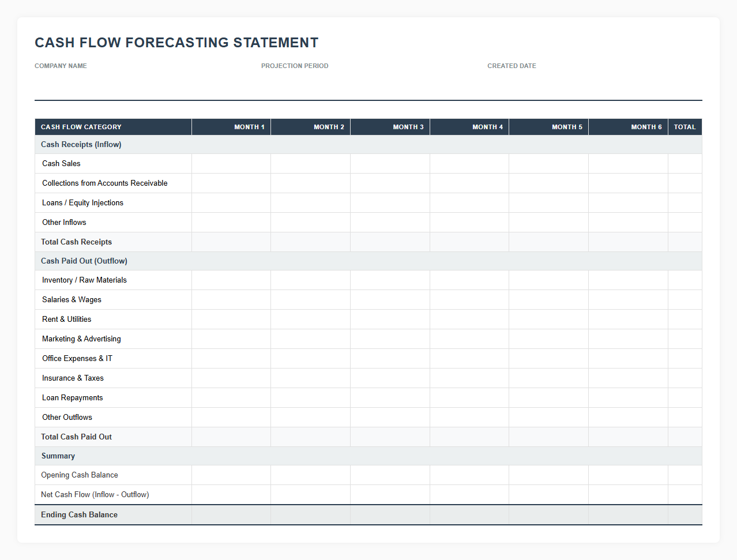737x560 pixels.
Task: Select the Summary section row
Action: pyautogui.click(x=368, y=456)
